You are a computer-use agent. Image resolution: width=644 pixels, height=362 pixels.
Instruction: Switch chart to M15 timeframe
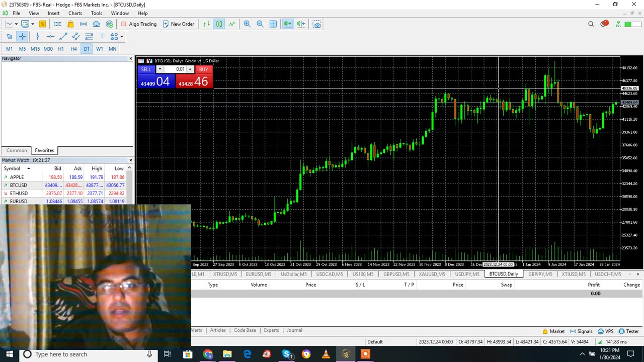pyautogui.click(x=35, y=49)
